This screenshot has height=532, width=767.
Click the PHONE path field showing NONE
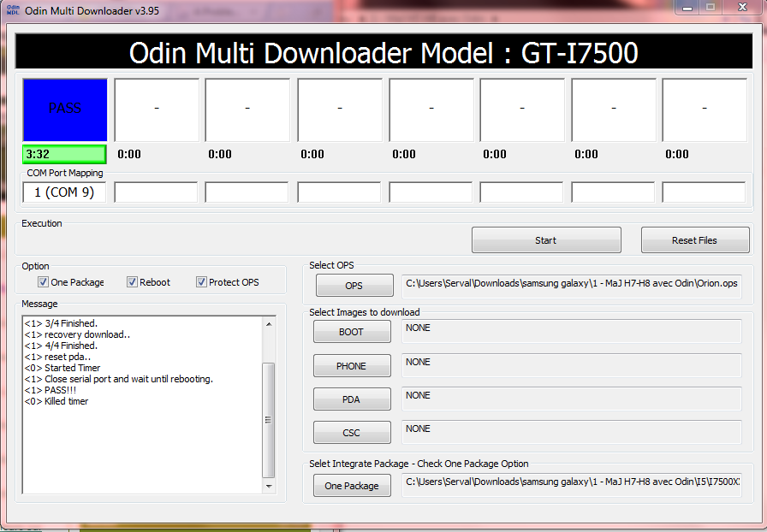point(571,365)
